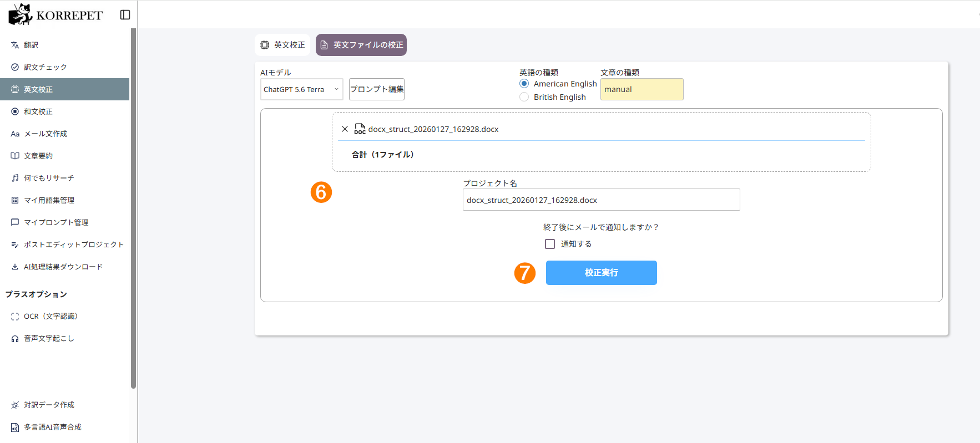This screenshot has width=980, height=443.
Task: Click the プラスオプション section heading
Action: coord(36,294)
